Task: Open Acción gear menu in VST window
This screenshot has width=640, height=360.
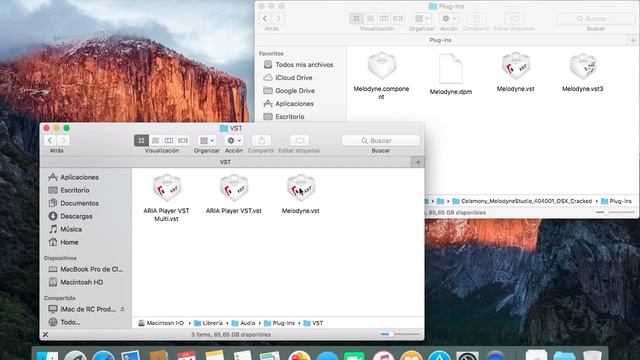Action: [234, 140]
